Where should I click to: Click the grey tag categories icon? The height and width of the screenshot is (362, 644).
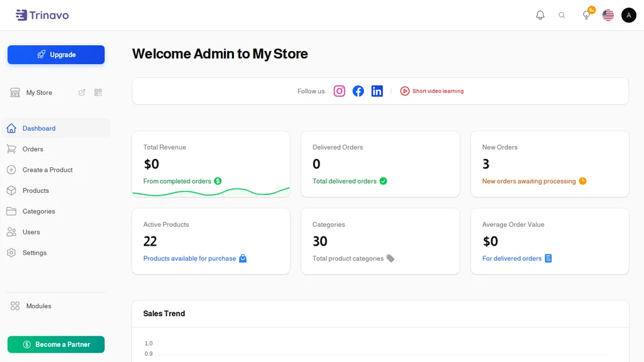coord(390,258)
